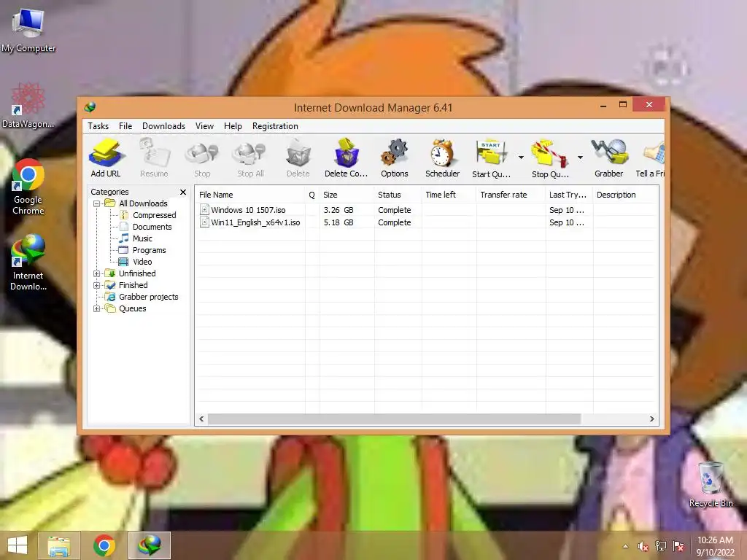
Task: Open the File menu
Action: [x=125, y=126]
